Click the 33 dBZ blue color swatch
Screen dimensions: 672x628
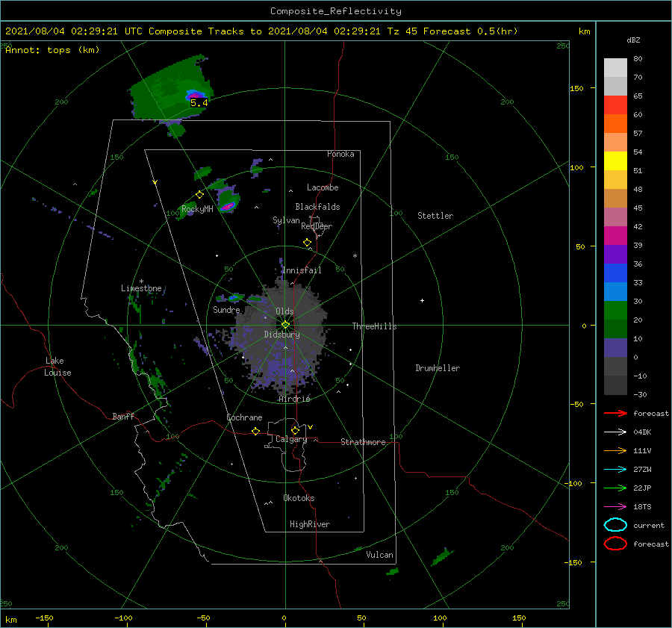click(x=615, y=291)
